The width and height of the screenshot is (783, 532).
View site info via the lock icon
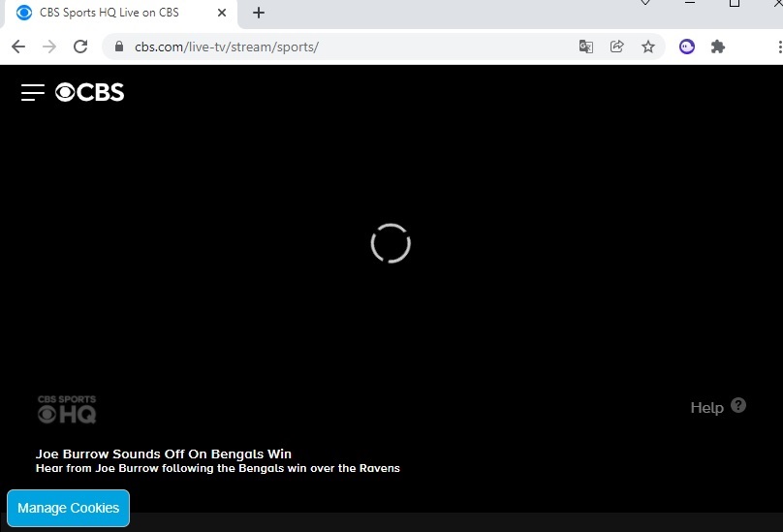(x=119, y=47)
